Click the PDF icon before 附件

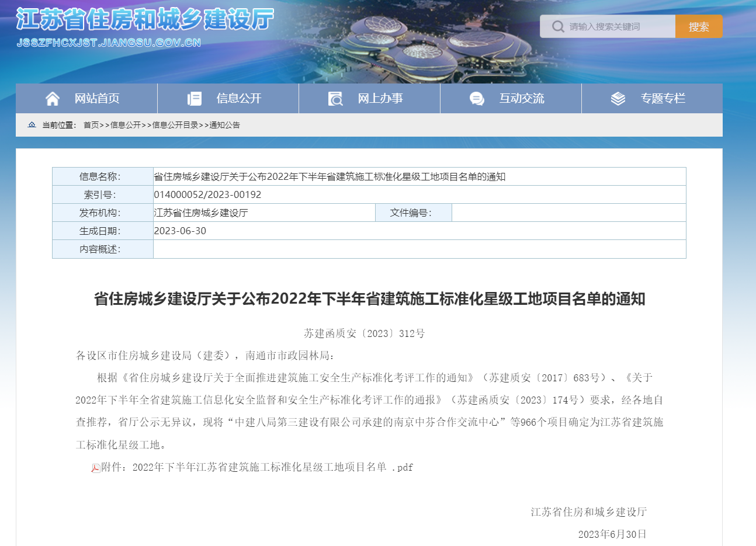(95, 468)
